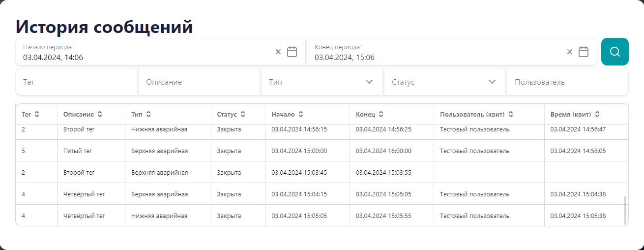Sort table by Описание column arrows
Viewport: 644px width, 250px height.
[x=100, y=114]
